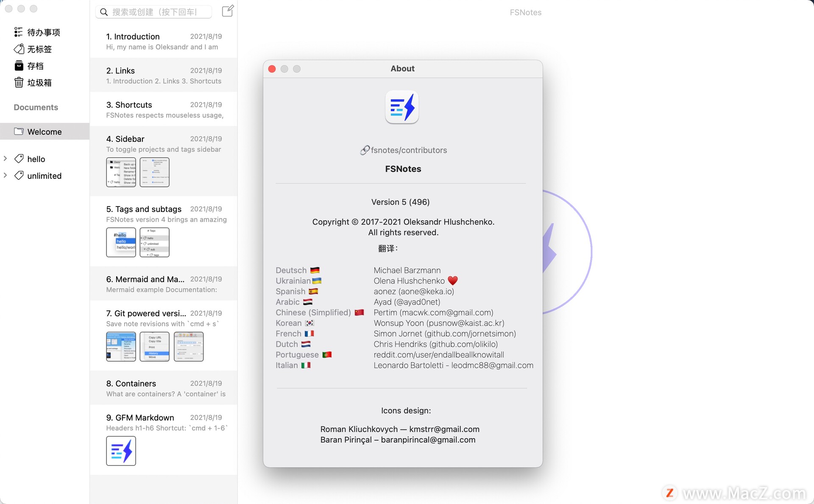
Task: Click second thumbnail in Tags and subtags note
Action: pyautogui.click(x=155, y=242)
